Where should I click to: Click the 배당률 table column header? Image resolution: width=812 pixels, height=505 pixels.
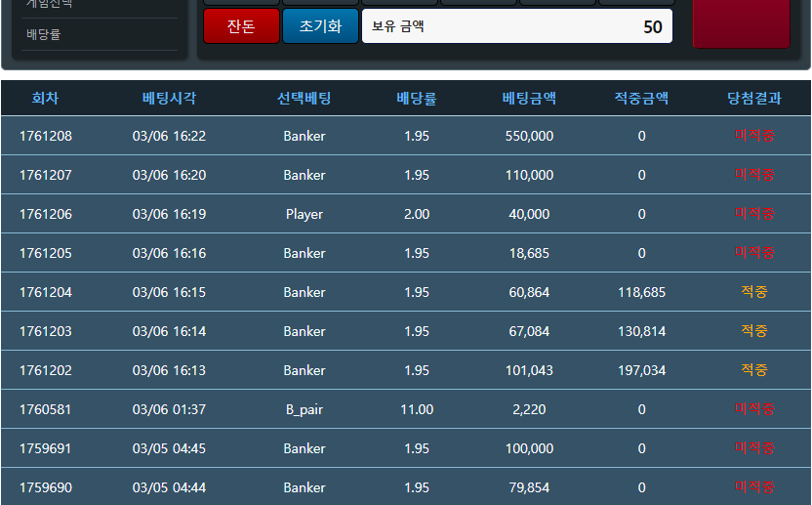pyautogui.click(x=417, y=98)
